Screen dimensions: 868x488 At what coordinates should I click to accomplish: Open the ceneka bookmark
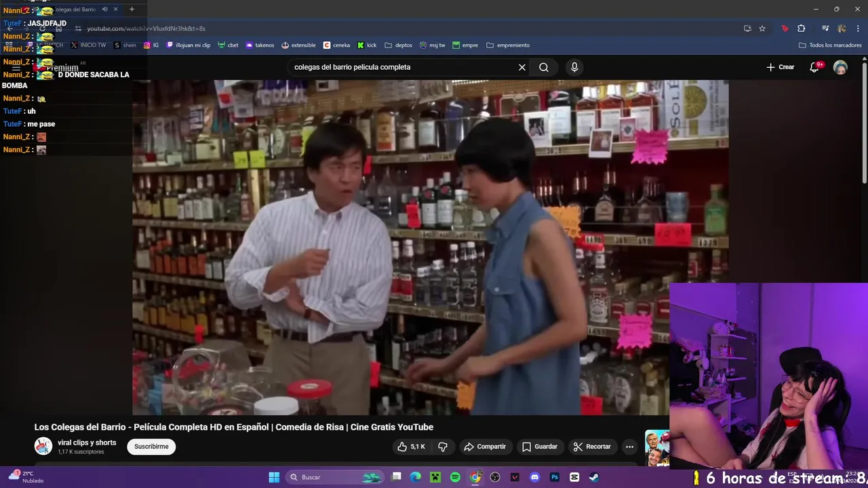336,45
